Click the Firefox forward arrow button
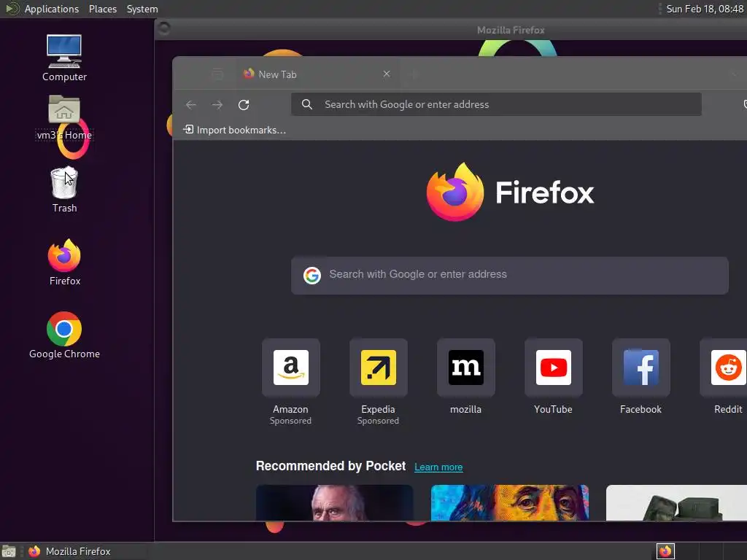This screenshot has width=747, height=560. [x=217, y=105]
